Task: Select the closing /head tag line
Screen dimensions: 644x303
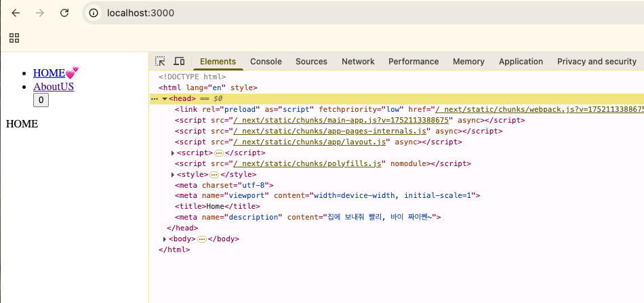Action: pos(182,228)
